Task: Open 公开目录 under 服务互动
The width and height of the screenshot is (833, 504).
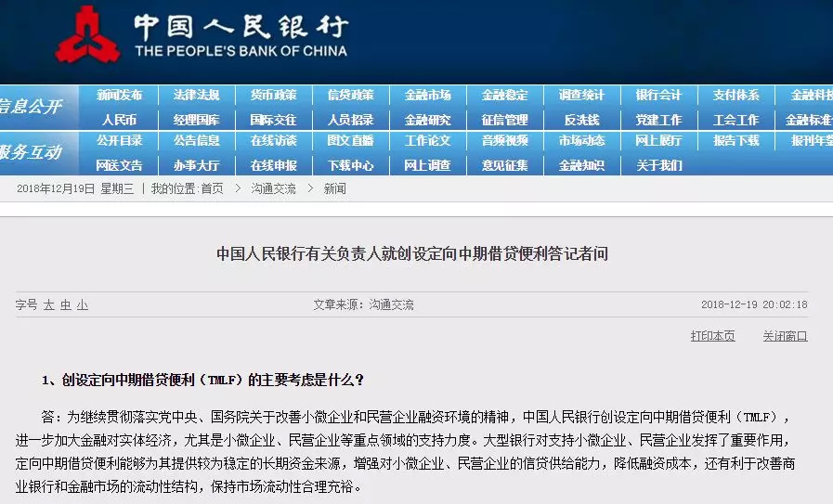Action: (120, 141)
